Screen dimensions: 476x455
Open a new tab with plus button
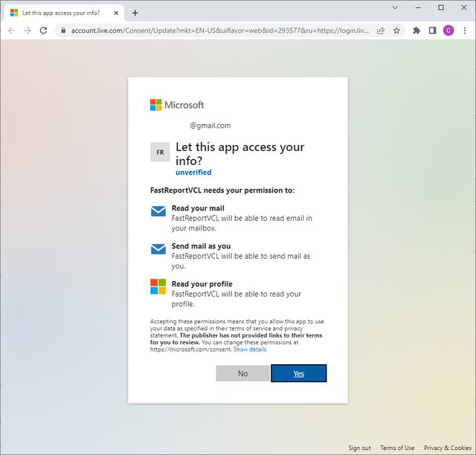(x=135, y=13)
